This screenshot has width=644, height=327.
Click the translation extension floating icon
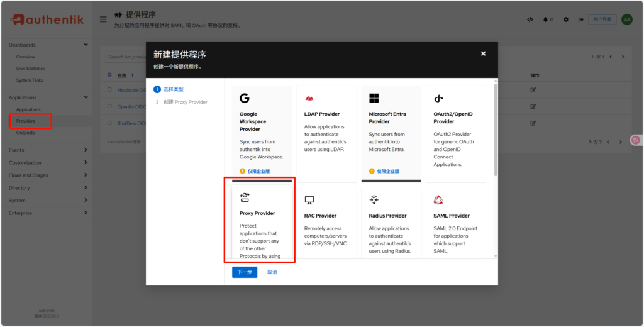[x=636, y=140]
